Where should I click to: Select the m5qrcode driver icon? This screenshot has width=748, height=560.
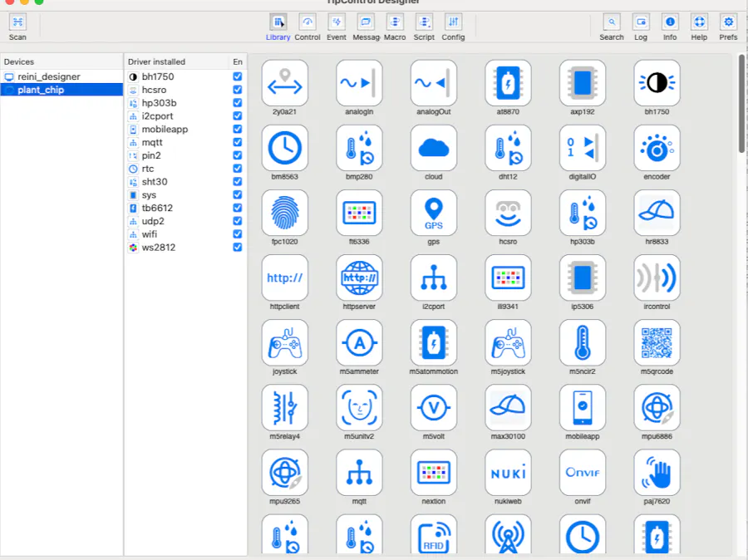coord(657,342)
